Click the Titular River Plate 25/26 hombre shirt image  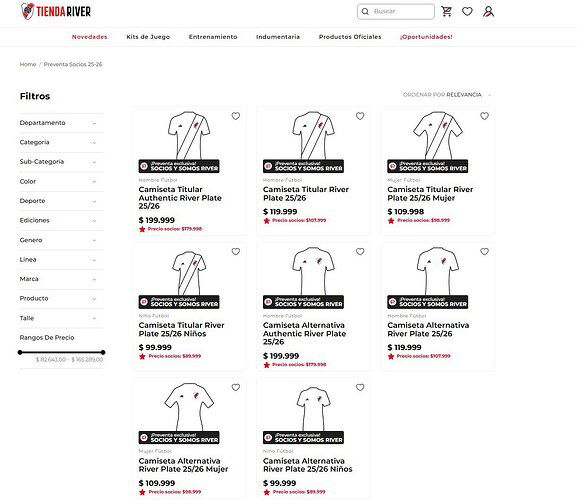tap(313, 135)
